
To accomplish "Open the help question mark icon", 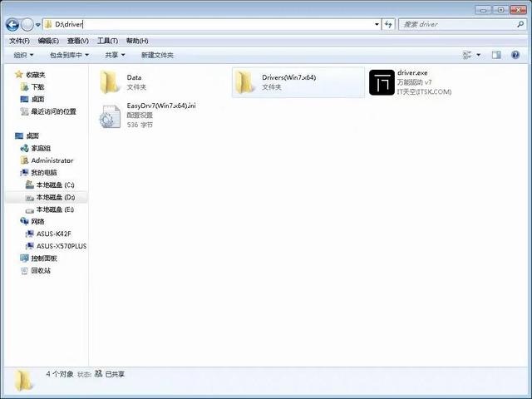I will click(x=515, y=55).
